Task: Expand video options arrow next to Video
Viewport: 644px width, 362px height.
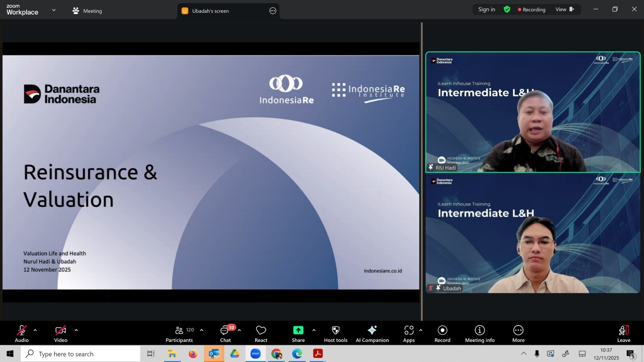Action: click(76, 330)
